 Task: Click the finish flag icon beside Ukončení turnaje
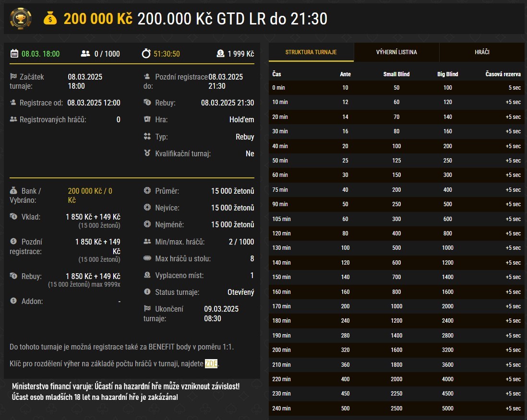(x=147, y=308)
